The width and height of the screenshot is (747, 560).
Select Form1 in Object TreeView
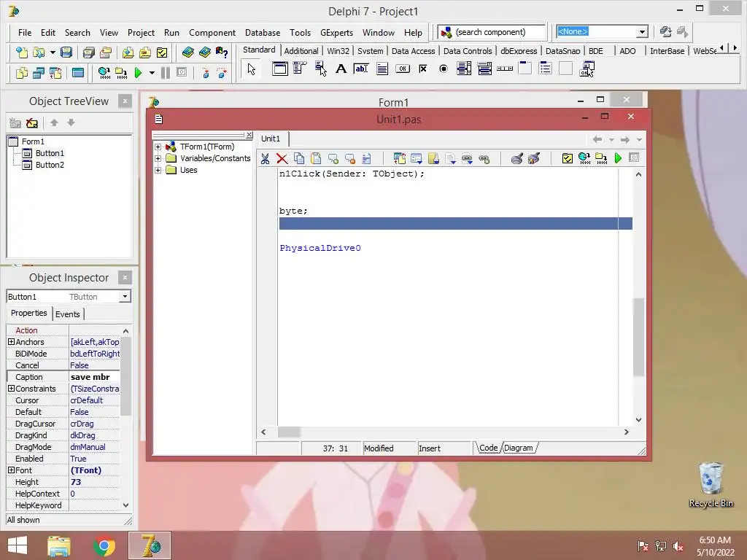click(x=33, y=141)
